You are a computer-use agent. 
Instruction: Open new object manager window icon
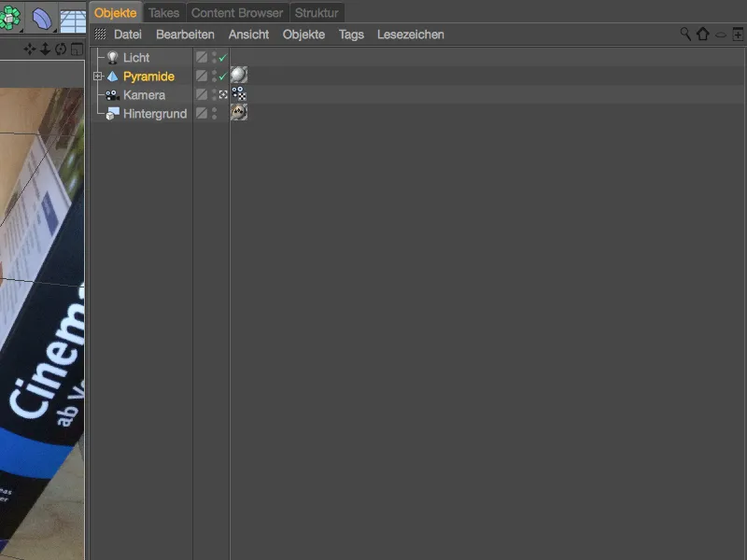click(738, 34)
